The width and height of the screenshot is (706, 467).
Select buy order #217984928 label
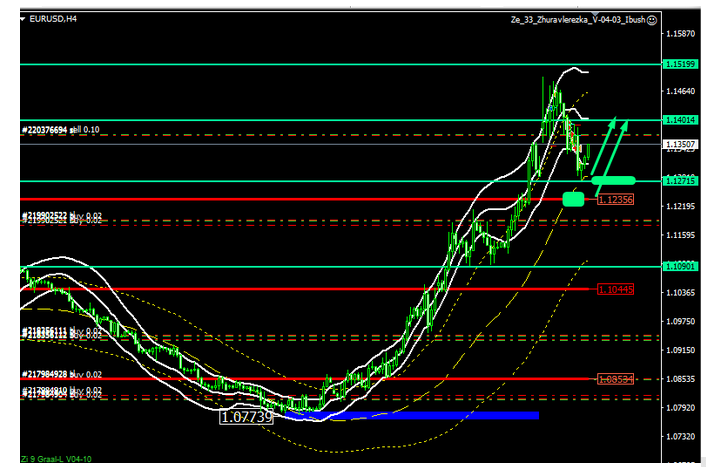[x=61, y=375]
